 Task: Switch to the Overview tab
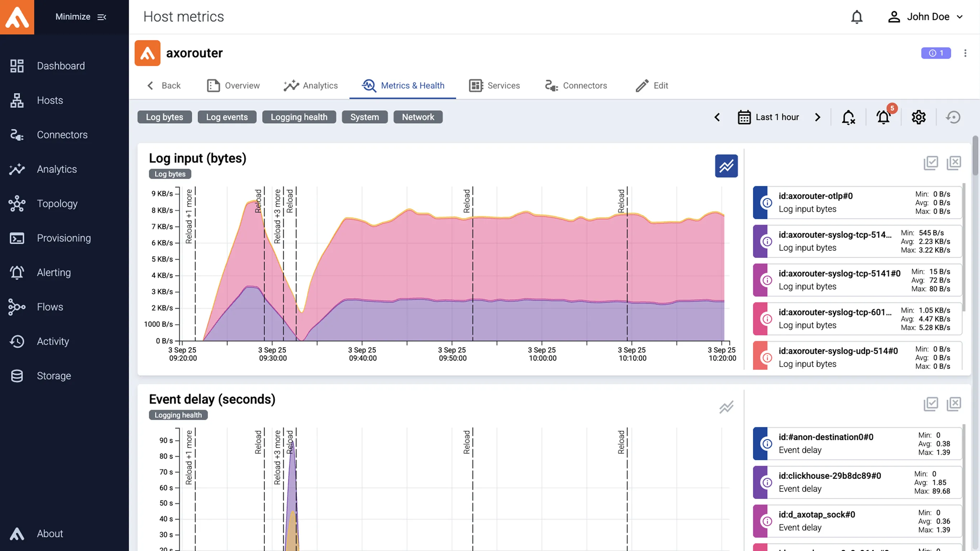point(234,86)
